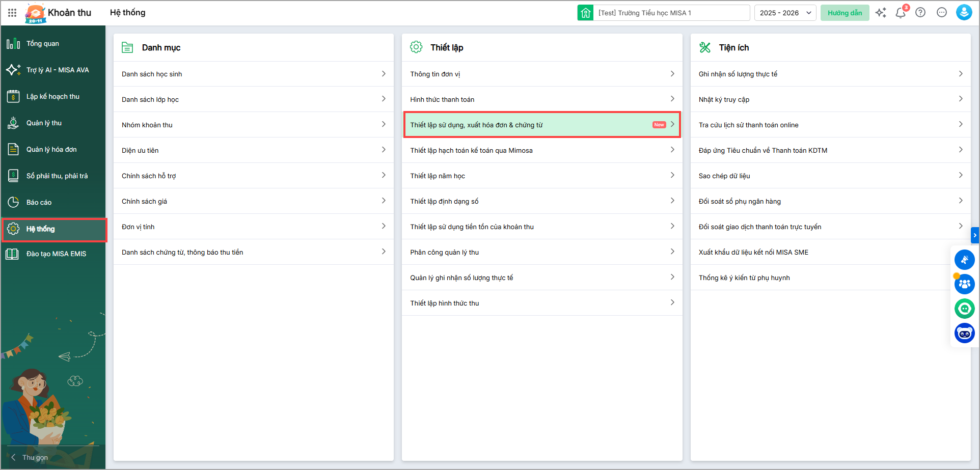Viewport: 980px width, 470px height.
Task: Click the Hướng dẫn button
Action: (x=845, y=13)
